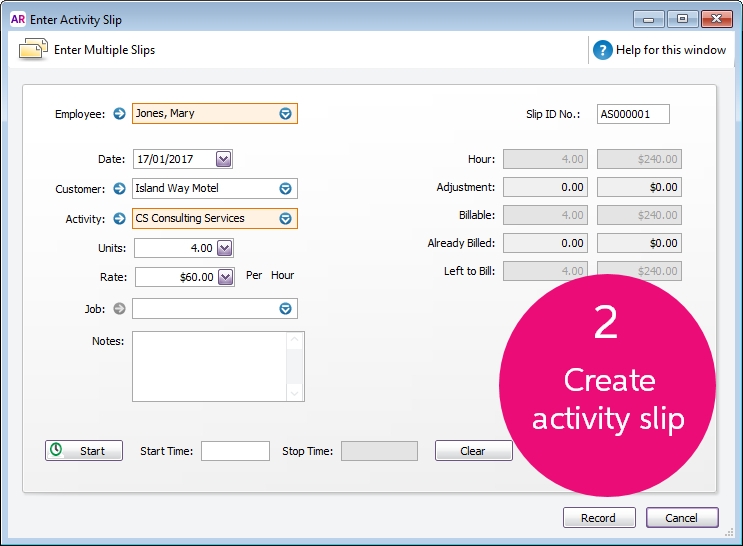The height and width of the screenshot is (546, 743).
Task: Open the Enter Multiple Slips icon
Action: click(33, 49)
